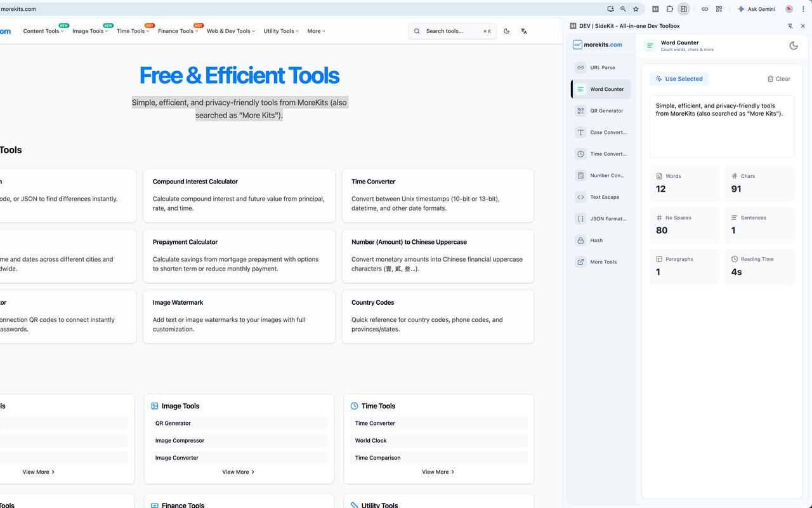Open the Prepayment Calculator card
Screen dimensions: 812x508
point(239,256)
